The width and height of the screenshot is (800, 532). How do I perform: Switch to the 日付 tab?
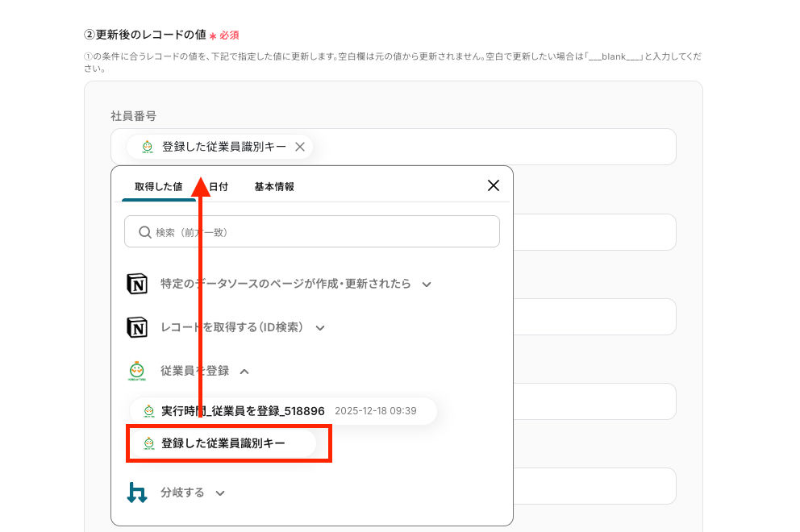coord(219,187)
